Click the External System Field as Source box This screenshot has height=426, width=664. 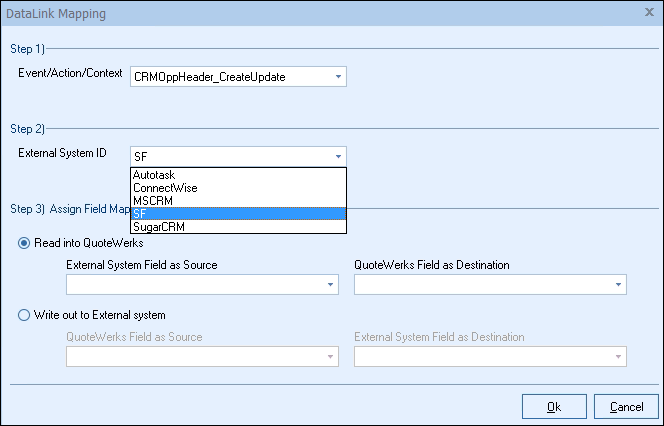click(194, 285)
